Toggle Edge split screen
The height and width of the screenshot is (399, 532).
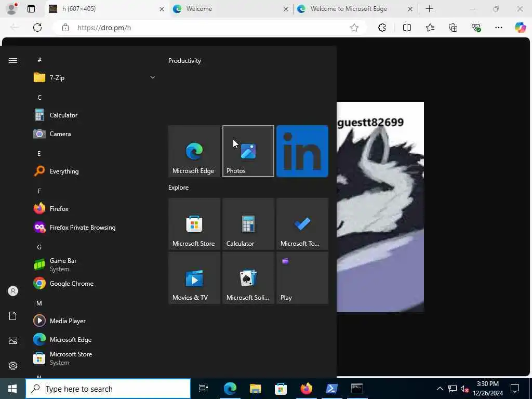(407, 28)
